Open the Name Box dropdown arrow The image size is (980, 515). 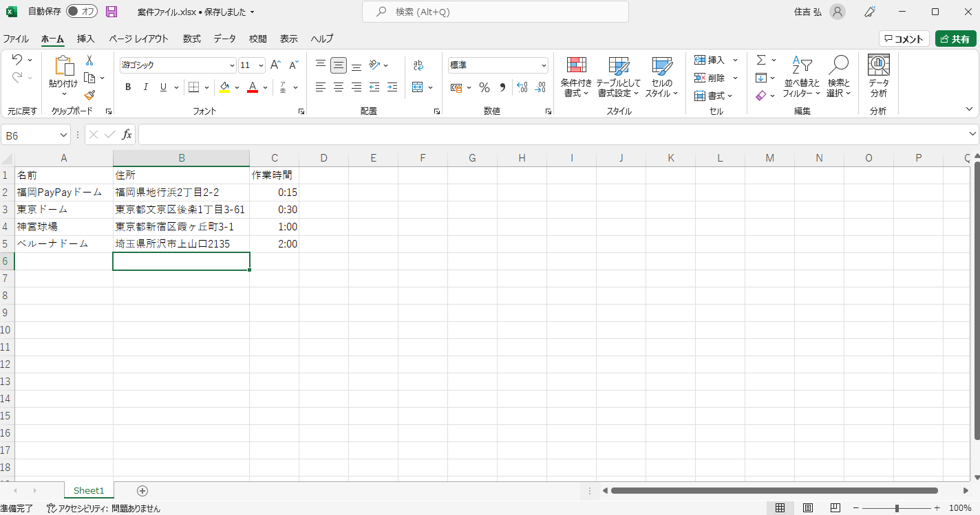coord(64,135)
